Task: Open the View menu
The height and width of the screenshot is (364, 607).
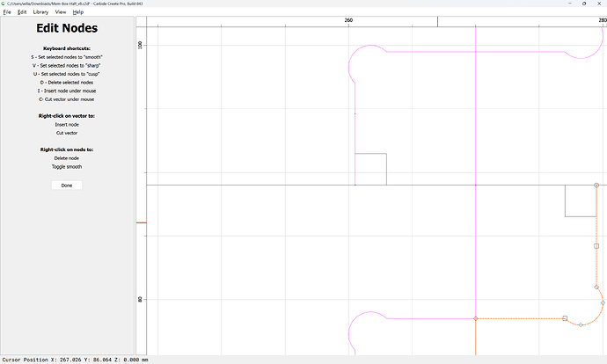Action: coord(61,12)
